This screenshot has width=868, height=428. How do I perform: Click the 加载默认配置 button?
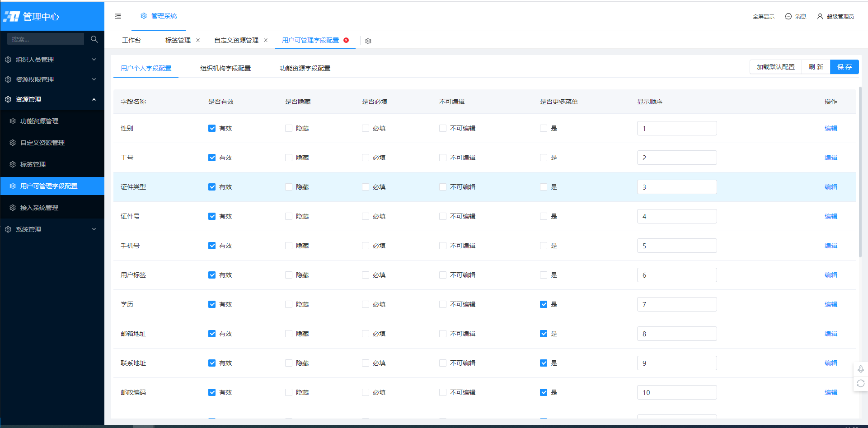[776, 67]
